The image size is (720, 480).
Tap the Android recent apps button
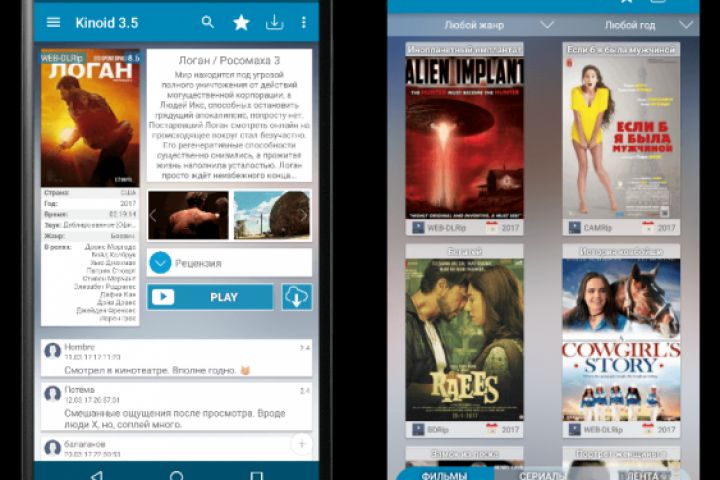pyautogui.click(x=257, y=475)
